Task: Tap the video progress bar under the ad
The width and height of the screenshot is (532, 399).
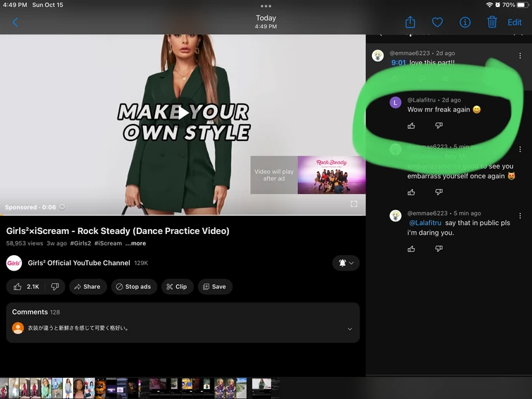Action: (x=183, y=215)
